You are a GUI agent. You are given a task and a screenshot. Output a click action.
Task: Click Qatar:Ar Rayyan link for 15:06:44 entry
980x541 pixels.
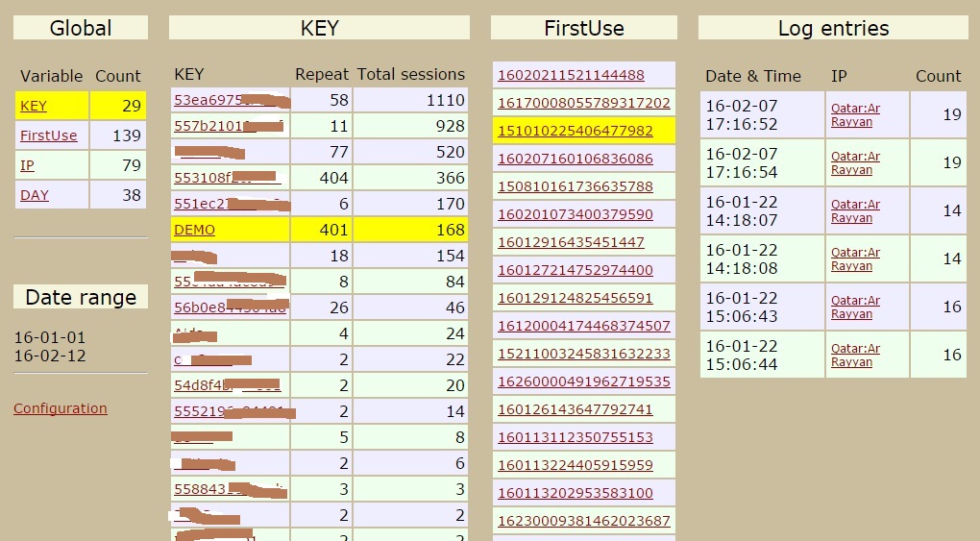click(855, 356)
